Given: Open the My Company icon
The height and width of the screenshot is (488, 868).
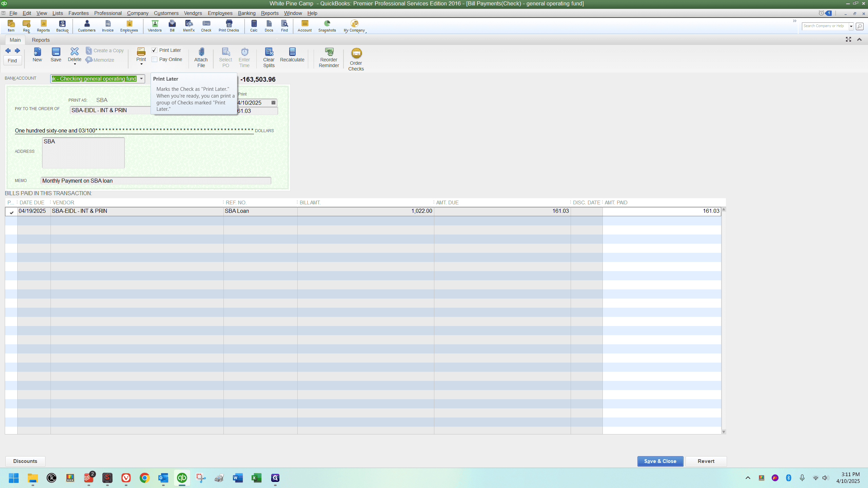Looking at the screenshot, I should 354,26.
